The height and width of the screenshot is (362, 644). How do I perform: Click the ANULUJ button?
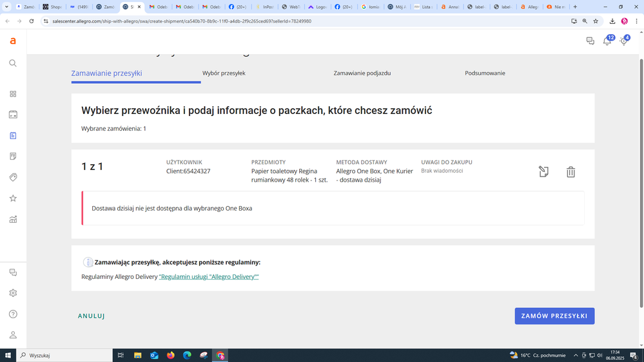pyautogui.click(x=91, y=316)
